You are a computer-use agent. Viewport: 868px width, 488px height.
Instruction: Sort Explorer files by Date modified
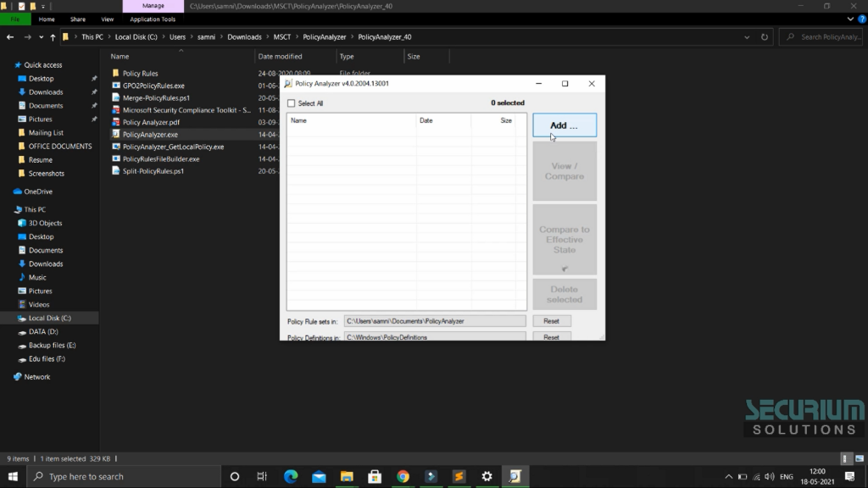[x=280, y=57]
